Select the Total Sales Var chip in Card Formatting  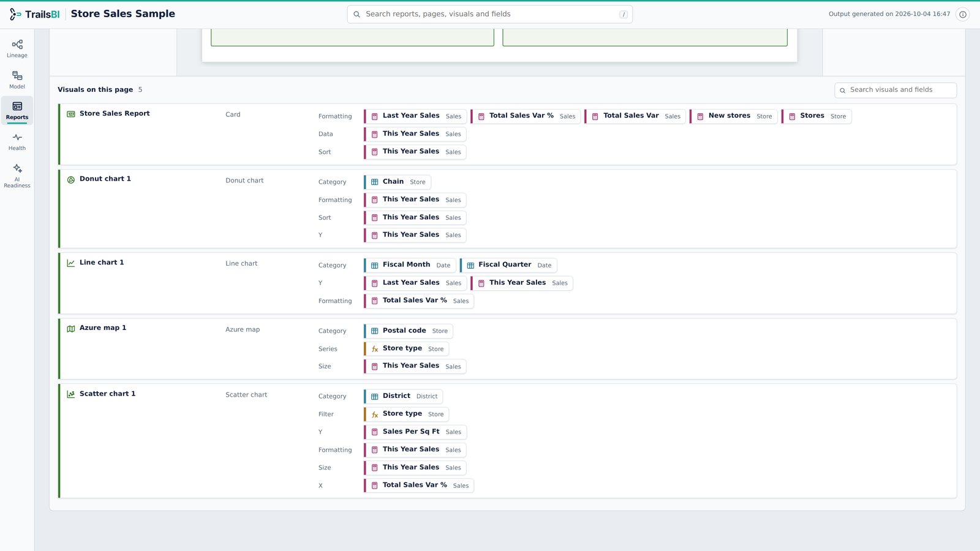tap(635, 116)
